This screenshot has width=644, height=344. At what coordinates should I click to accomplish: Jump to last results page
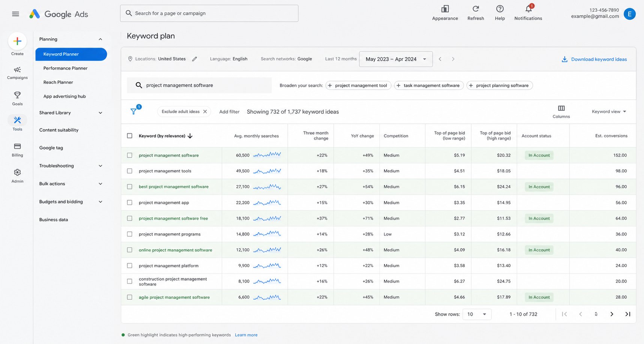(627, 314)
